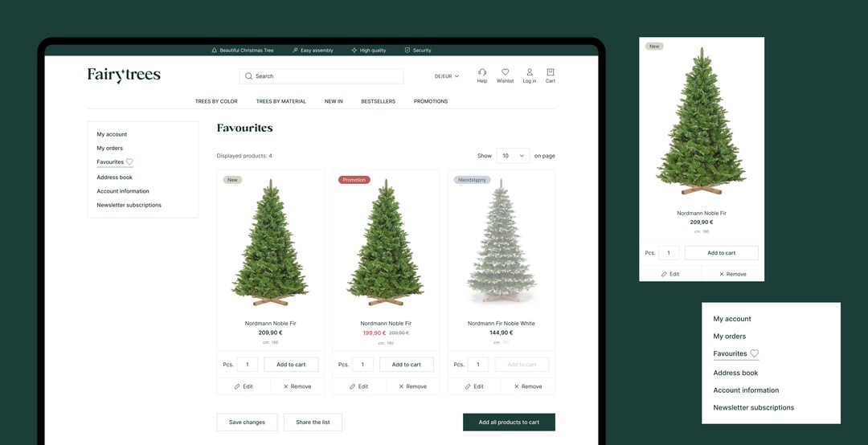Open Newsletter subscriptions in sidebar

click(129, 205)
